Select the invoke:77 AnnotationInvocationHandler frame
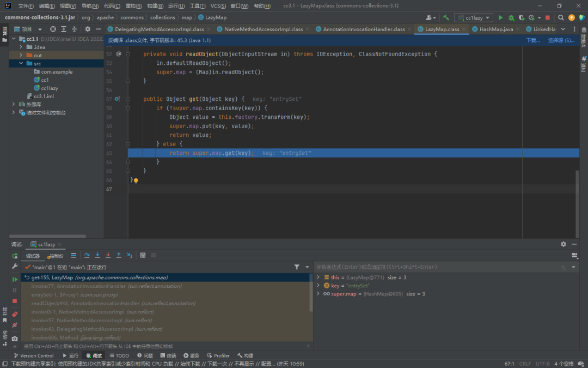The width and height of the screenshot is (588, 368). point(167,286)
